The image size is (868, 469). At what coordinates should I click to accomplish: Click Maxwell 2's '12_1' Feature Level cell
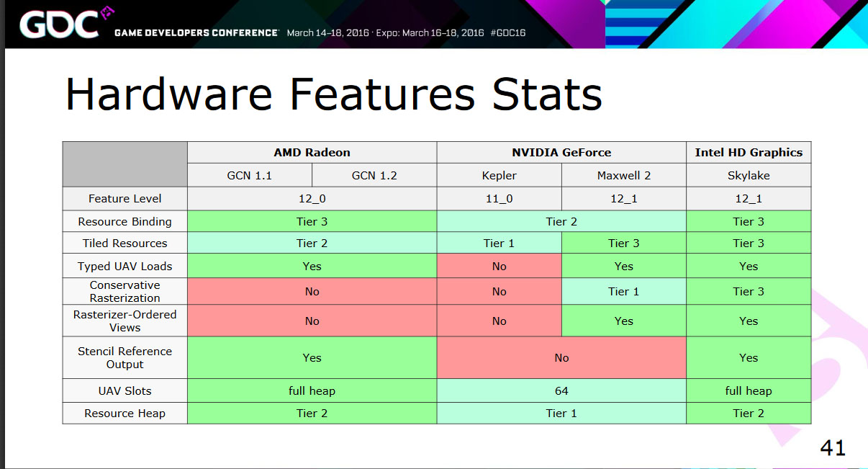(624, 199)
